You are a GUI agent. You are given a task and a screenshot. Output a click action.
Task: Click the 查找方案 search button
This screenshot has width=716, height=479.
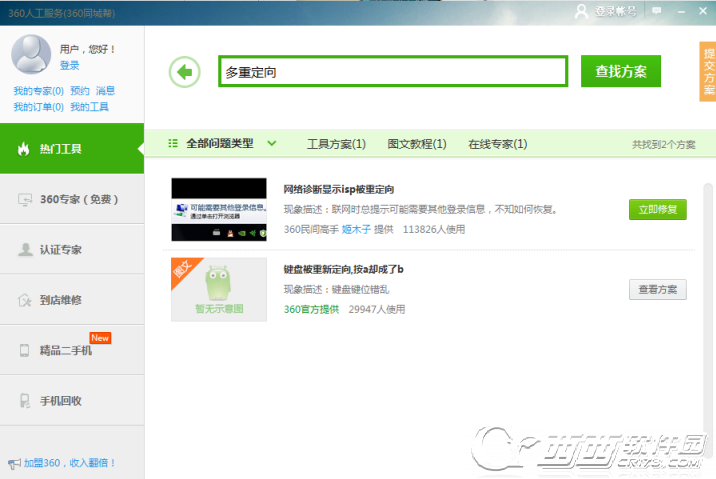pyautogui.click(x=621, y=71)
